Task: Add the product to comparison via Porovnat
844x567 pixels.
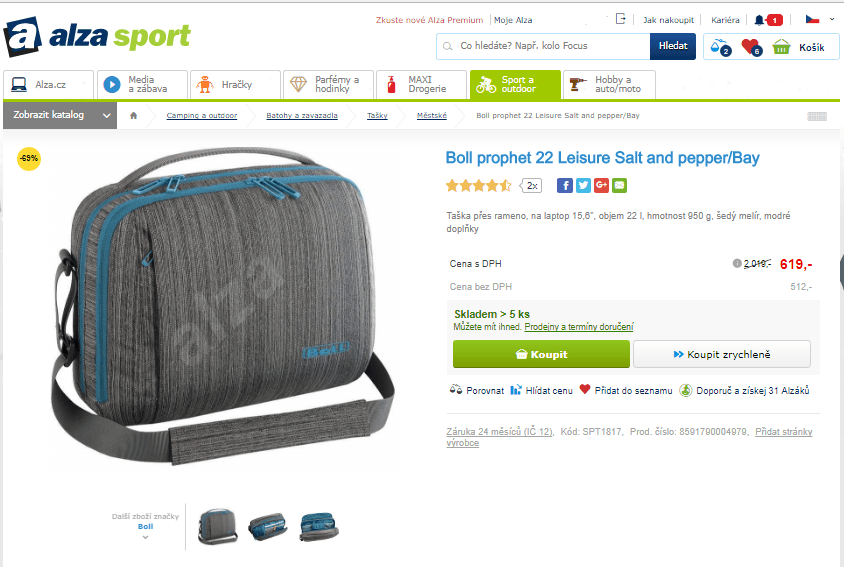Action: tap(477, 390)
